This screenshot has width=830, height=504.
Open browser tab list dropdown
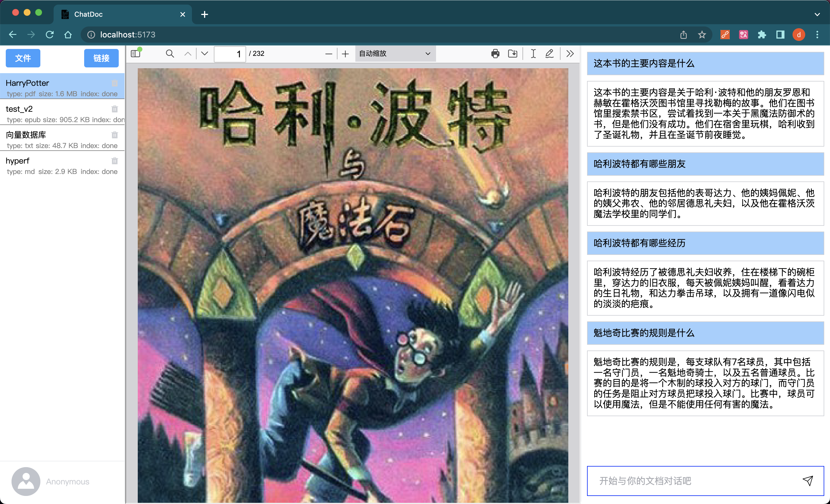(x=817, y=14)
